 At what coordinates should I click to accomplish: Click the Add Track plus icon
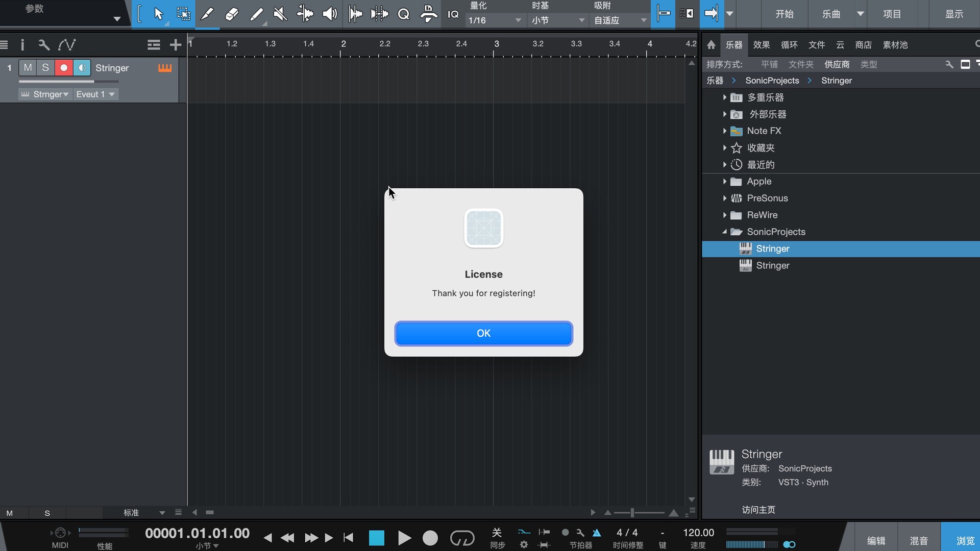pos(175,45)
